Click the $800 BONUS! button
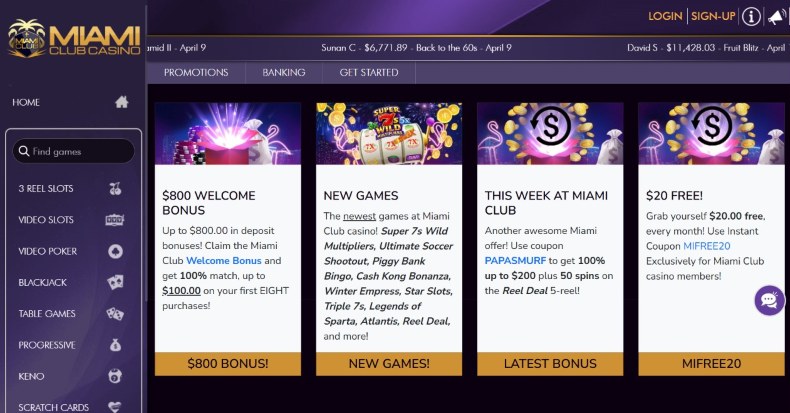The width and height of the screenshot is (790, 413). pyautogui.click(x=228, y=364)
